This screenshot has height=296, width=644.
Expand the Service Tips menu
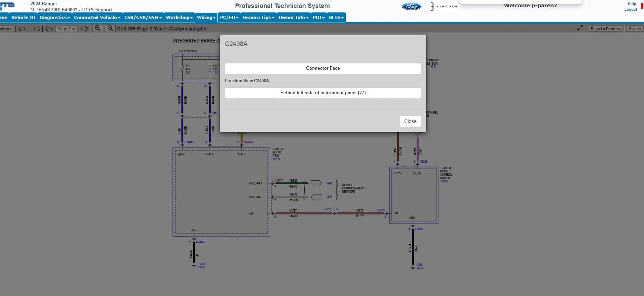tap(258, 17)
